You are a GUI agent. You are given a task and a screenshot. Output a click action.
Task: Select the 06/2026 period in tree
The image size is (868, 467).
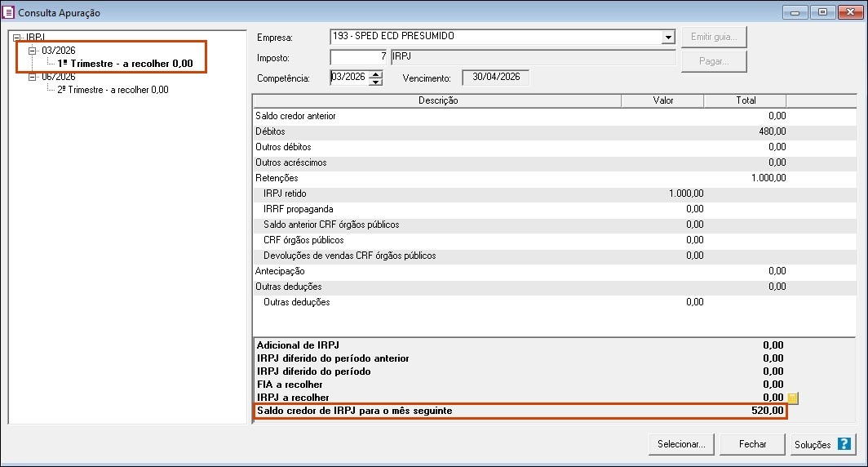tap(59, 77)
